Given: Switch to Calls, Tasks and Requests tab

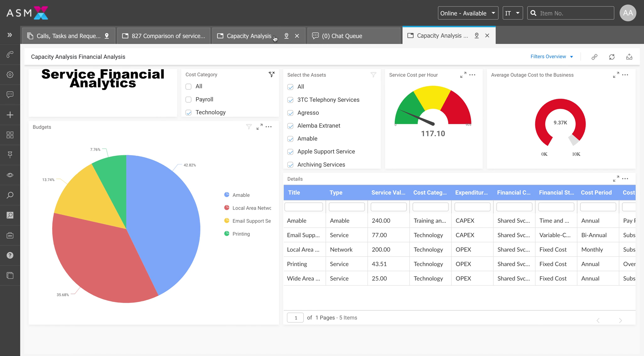Looking at the screenshot, I should pyautogui.click(x=68, y=36).
